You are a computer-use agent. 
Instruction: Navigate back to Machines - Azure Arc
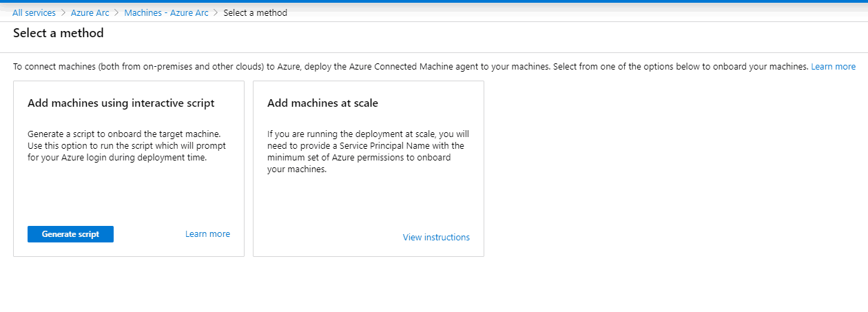click(x=166, y=12)
